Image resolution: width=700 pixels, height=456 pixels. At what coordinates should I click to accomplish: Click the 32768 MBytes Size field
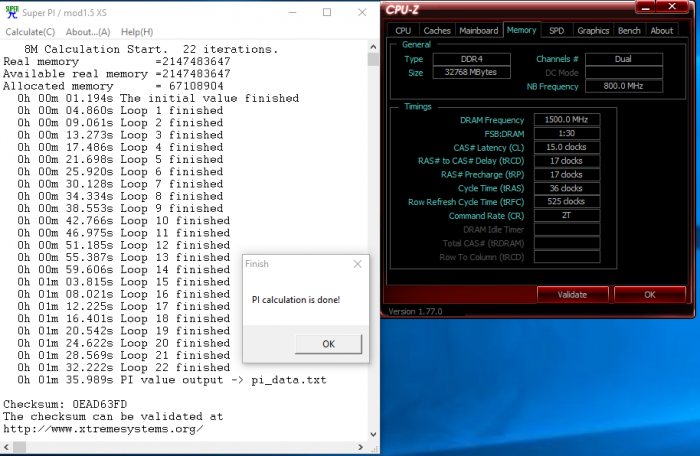[x=471, y=72]
